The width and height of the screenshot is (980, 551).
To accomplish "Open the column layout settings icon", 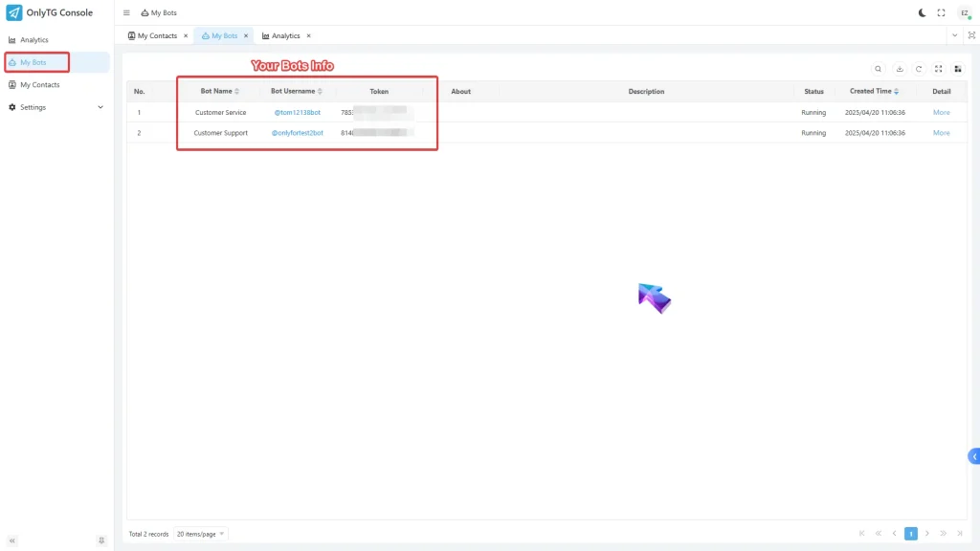I will (x=958, y=69).
